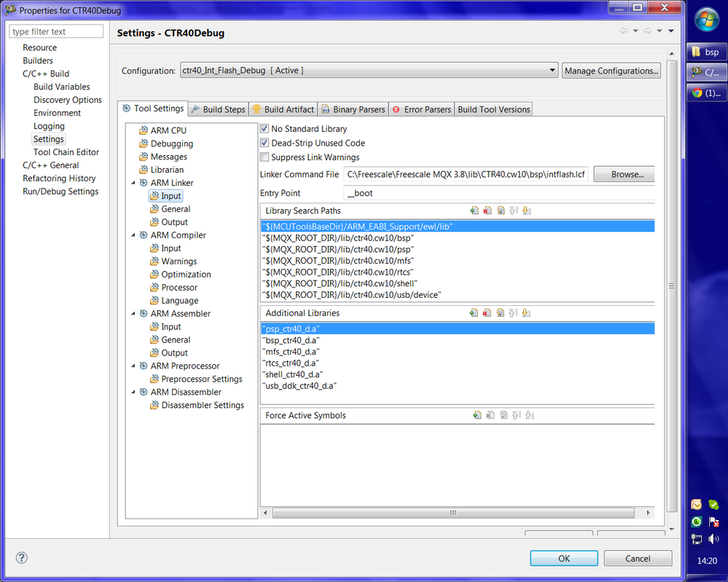
Task: Move the selected Additional Library down
Action: [x=526, y=312]
